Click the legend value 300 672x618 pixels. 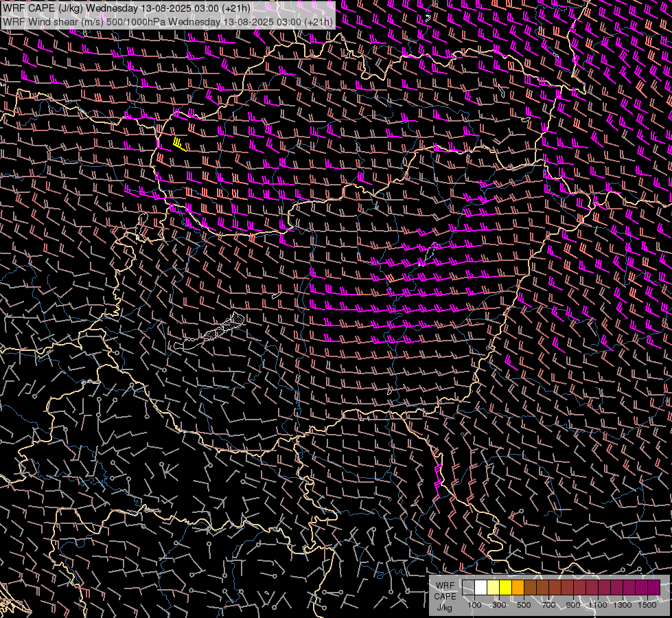(x=499, y=605)
